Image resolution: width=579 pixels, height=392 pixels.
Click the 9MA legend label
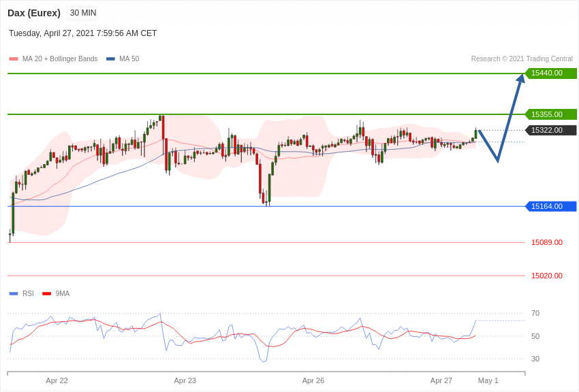(x=63, y=293)
